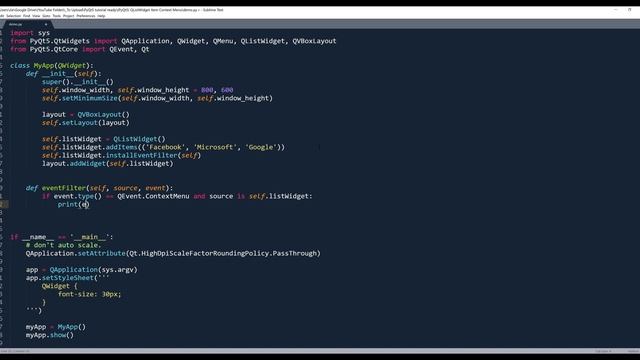
Task: Click QVBoxLayout in the QtWidgets import line
Action: (314, 41)
